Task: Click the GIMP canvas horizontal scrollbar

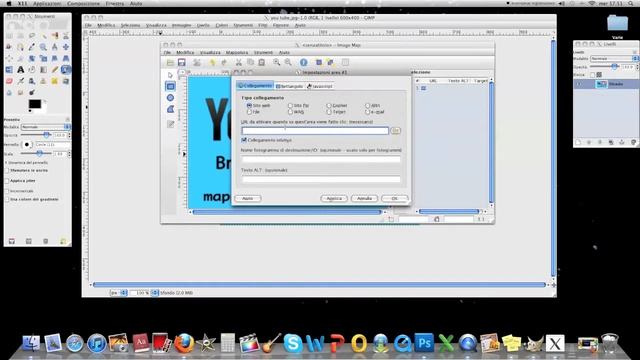Action: coord(320,284)
